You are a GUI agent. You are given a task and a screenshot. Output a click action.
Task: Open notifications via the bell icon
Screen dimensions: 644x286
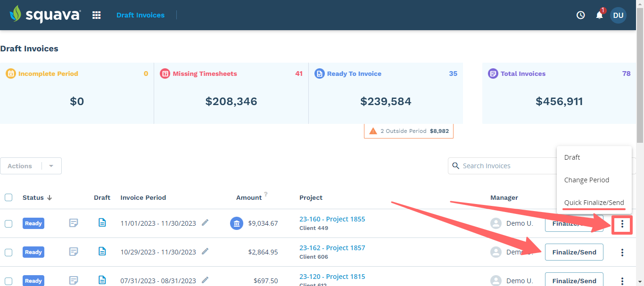[x=599, y=16]
